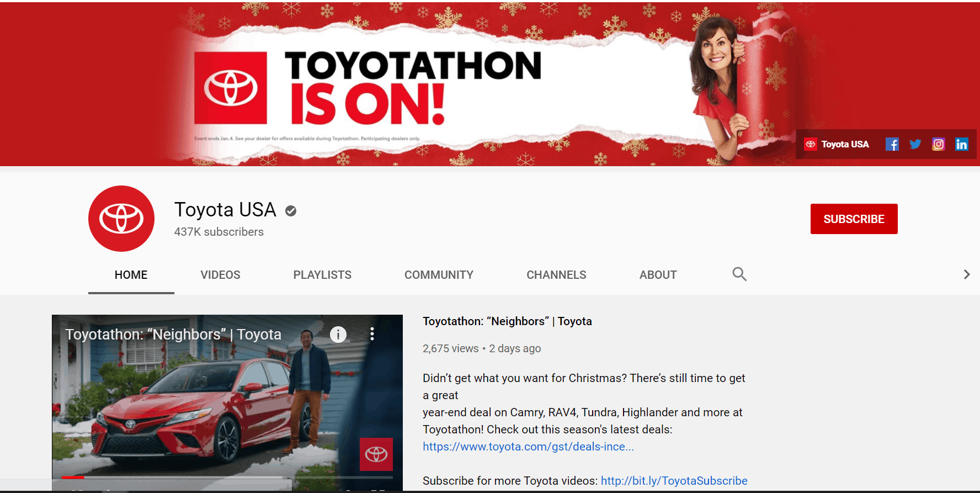Expand more tabs with right chevron
Screen dimensions: 980x493
[966, 274]
